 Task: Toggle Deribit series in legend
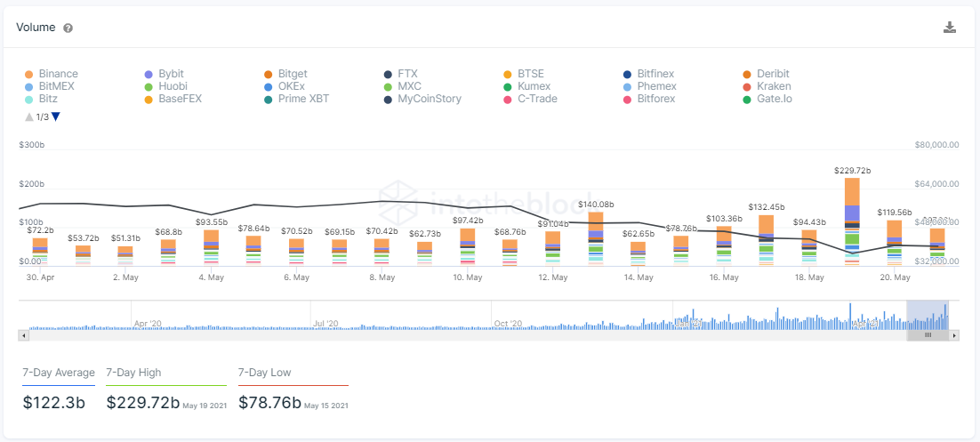[x=766, y=74]
